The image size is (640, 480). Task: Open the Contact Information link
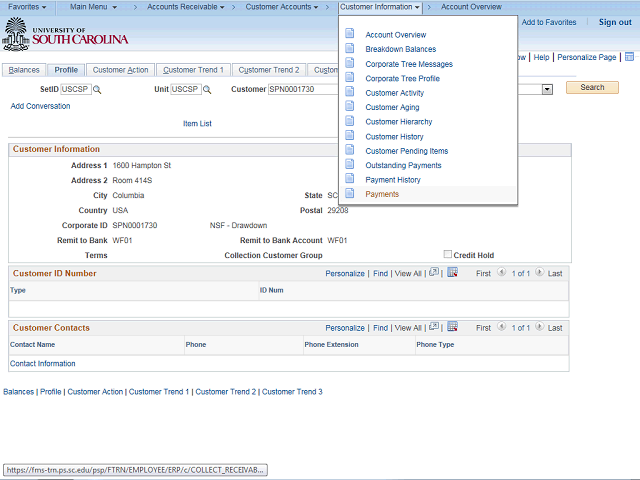(42, 364)
